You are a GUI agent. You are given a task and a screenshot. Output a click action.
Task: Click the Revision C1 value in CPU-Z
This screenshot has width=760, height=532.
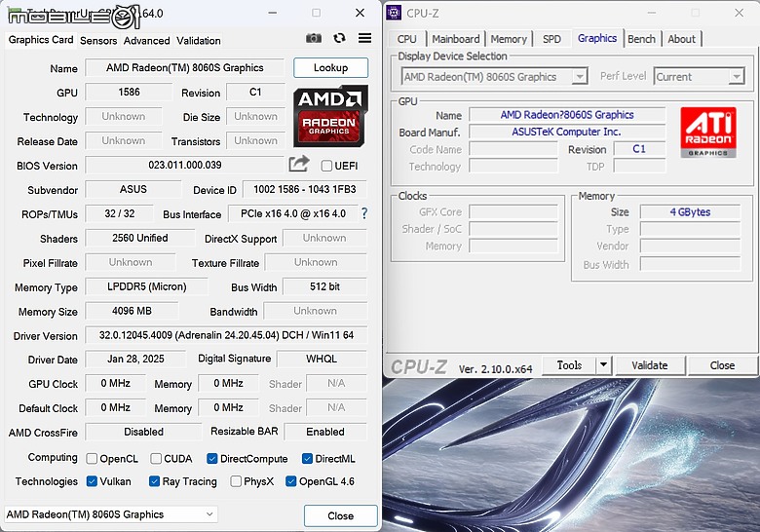tap(639, 149)
